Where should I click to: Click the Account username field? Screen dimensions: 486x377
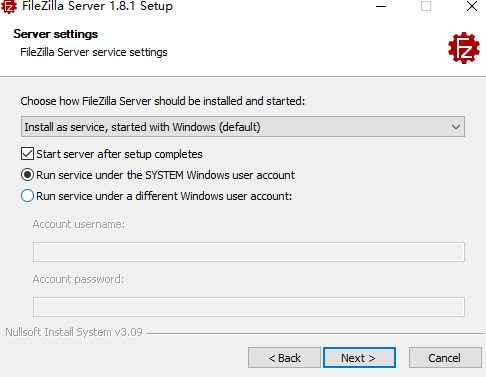click(249, 252)
